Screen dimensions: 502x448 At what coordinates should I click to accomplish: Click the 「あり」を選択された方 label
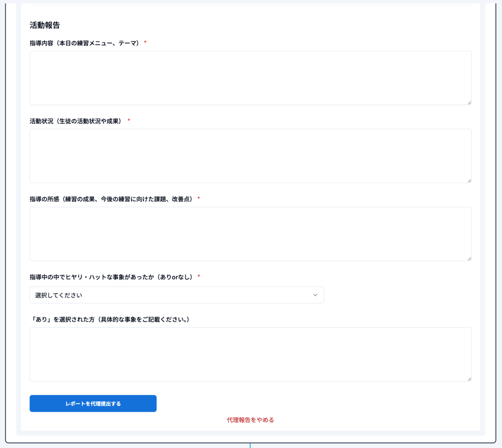[x=110, y=320]
